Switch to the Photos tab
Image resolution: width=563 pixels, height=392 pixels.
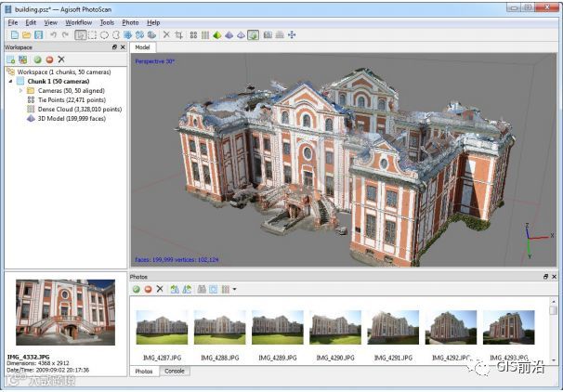tap(144, 372)
